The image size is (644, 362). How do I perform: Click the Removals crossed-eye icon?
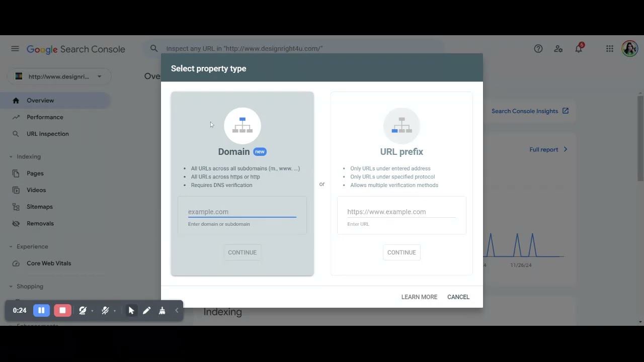(x=16, y=223)
